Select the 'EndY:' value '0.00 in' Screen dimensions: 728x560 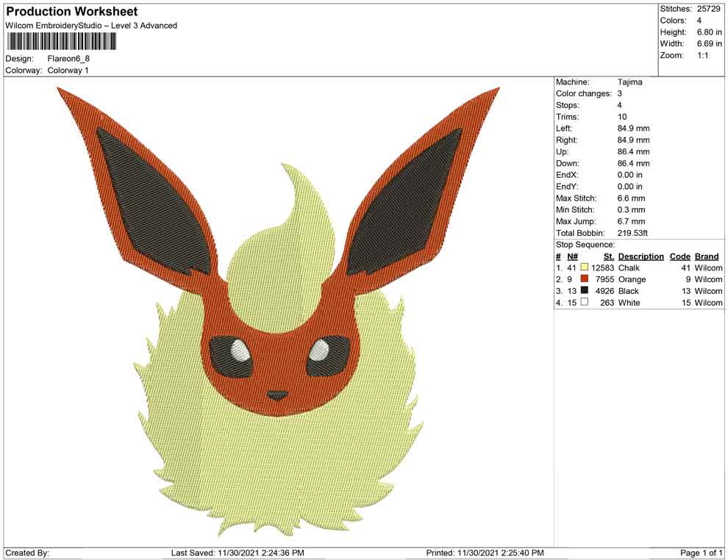pos(630,187)
